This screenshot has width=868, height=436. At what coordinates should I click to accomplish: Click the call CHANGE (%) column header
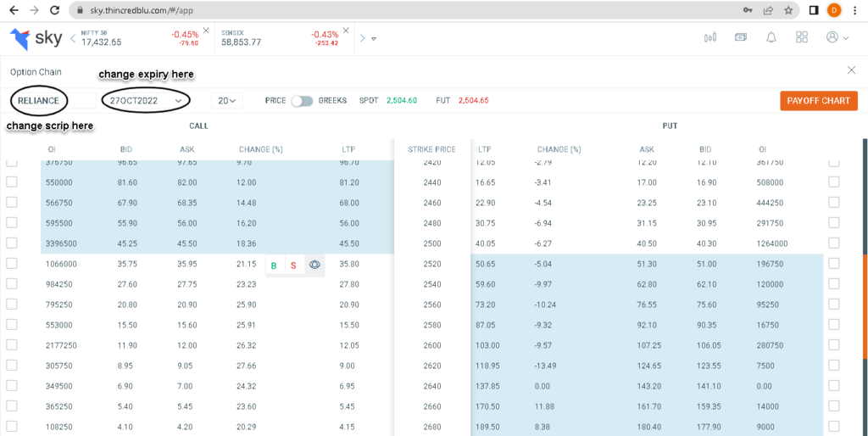(x=261, y=149)
